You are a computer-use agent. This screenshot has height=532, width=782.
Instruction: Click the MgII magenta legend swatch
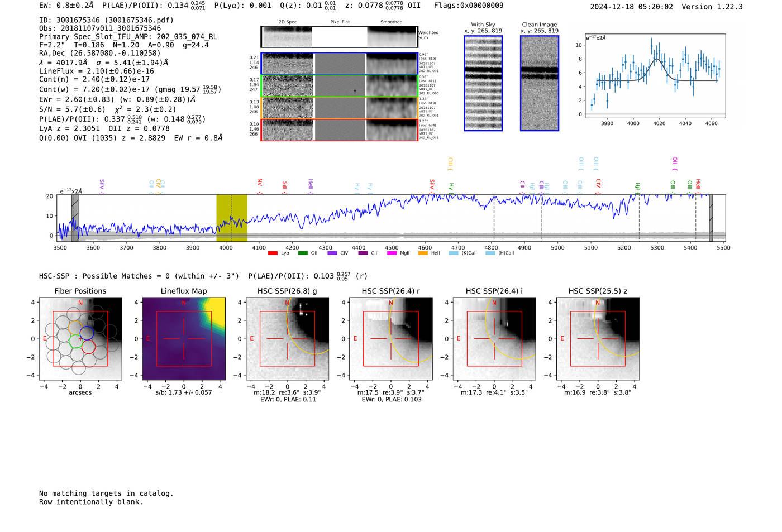(x=392, y=253)
